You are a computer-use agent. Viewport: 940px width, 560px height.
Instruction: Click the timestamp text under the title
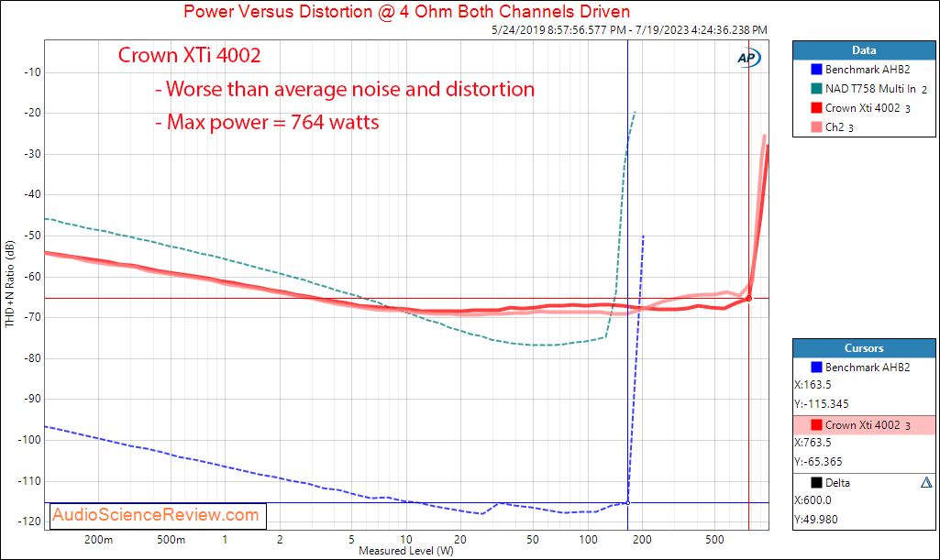pyautogui.click(x=629, y=30)
